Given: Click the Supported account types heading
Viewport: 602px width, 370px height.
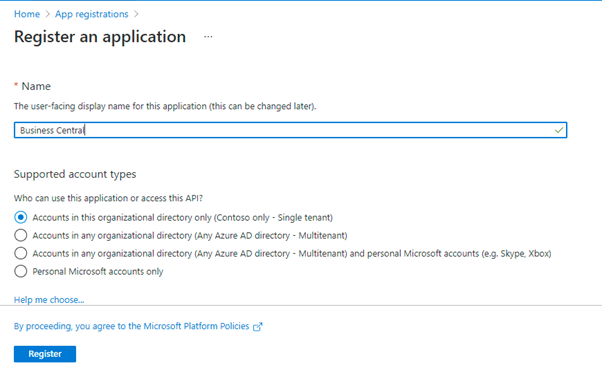Looking at the screenshot, I should [75, 174].
